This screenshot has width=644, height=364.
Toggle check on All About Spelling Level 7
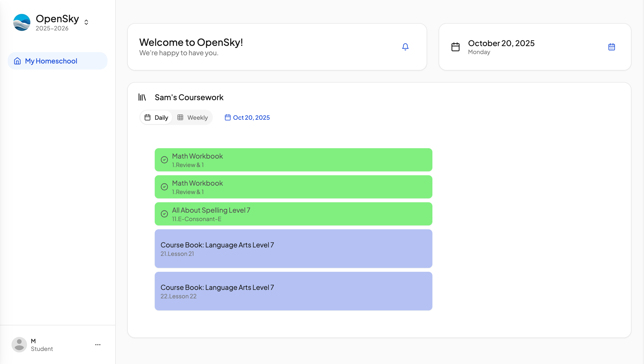pos(164,214)
